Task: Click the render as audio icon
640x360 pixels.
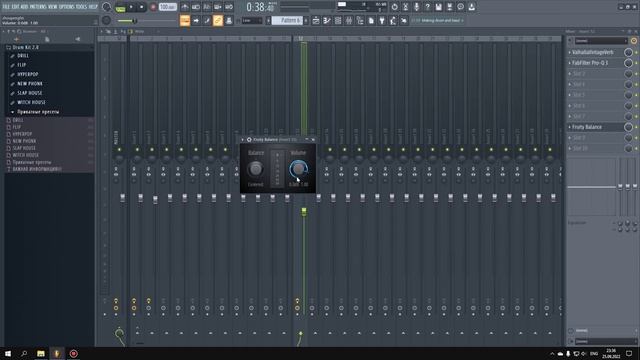Action: point(449,7)
